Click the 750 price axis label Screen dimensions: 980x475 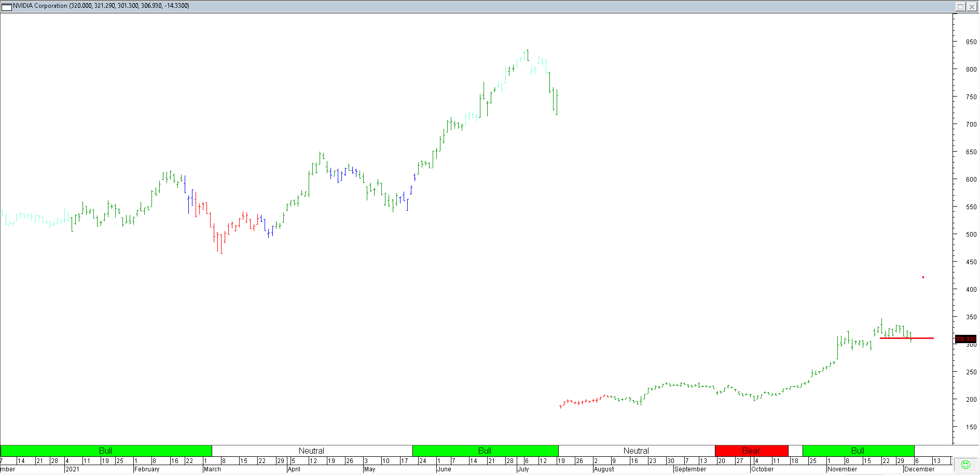tap(971, 97)
